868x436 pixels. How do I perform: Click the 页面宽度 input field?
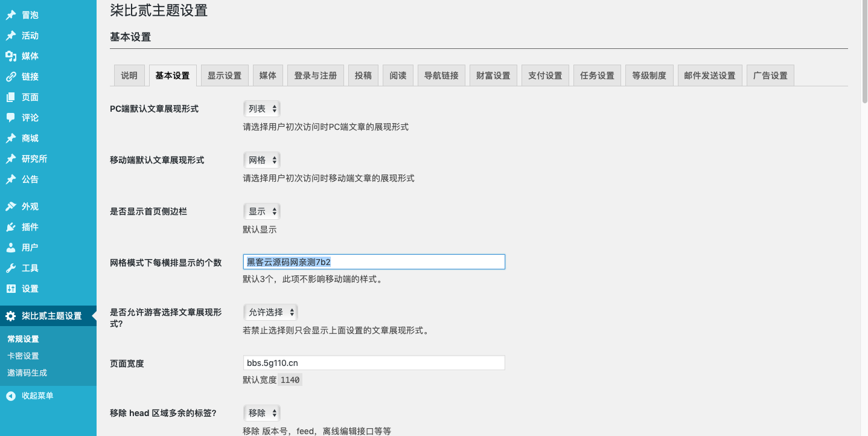click(374, 363)
